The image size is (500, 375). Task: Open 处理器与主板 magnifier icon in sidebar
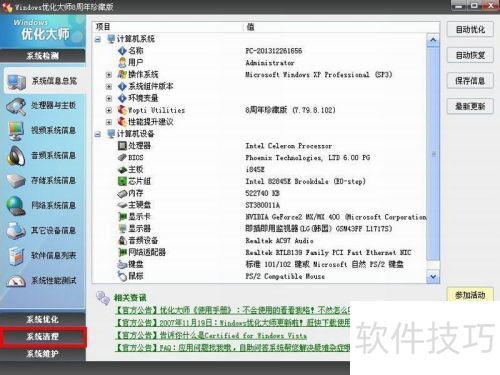16,107
